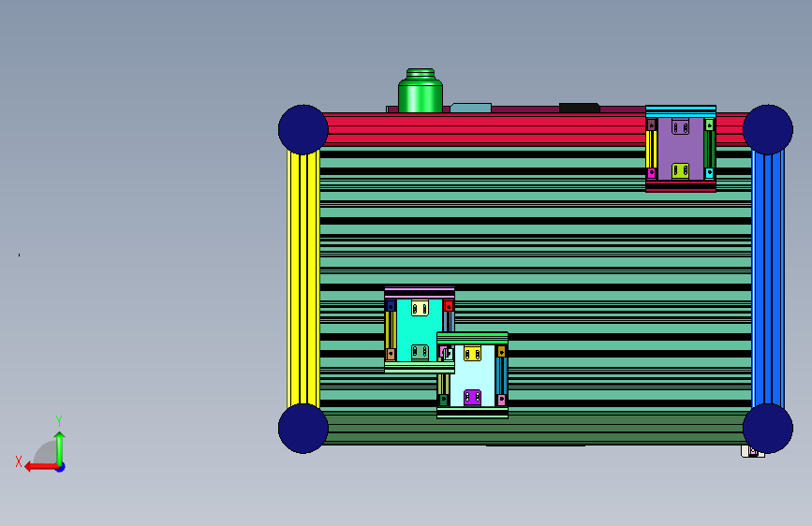Image resolution: width=812 pixels, height=526 pixels.
Task: Select the blue vertical bar of the frame
Action: point(767,279)
